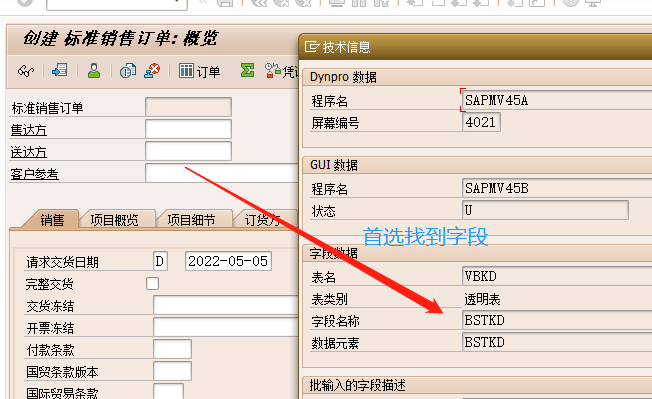Click the GUI 数据 group header

[x=477, y=165]
